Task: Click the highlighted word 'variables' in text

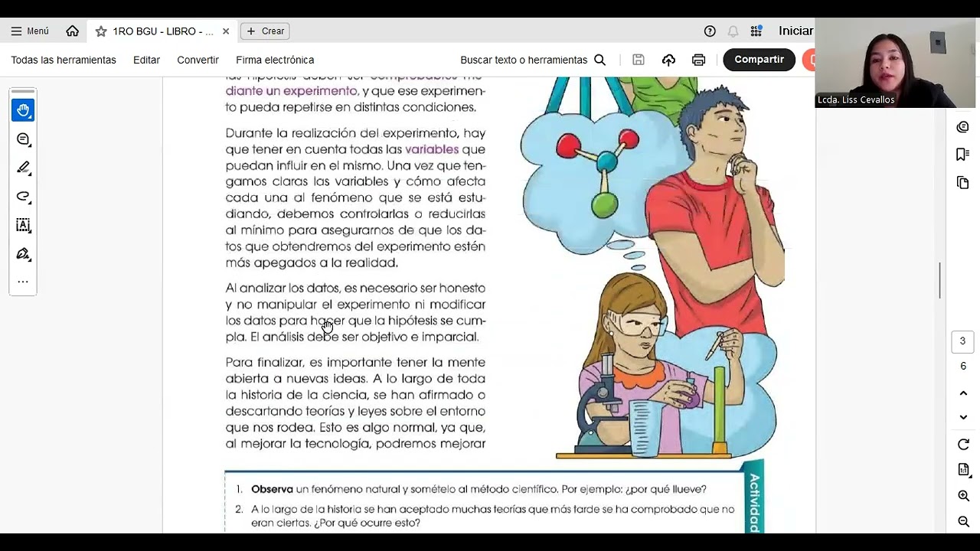Action: (x=432, y=149)
